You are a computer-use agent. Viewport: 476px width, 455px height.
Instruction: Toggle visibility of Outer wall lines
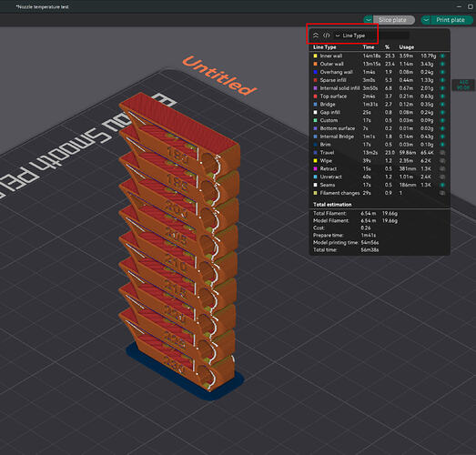[442, 64]
